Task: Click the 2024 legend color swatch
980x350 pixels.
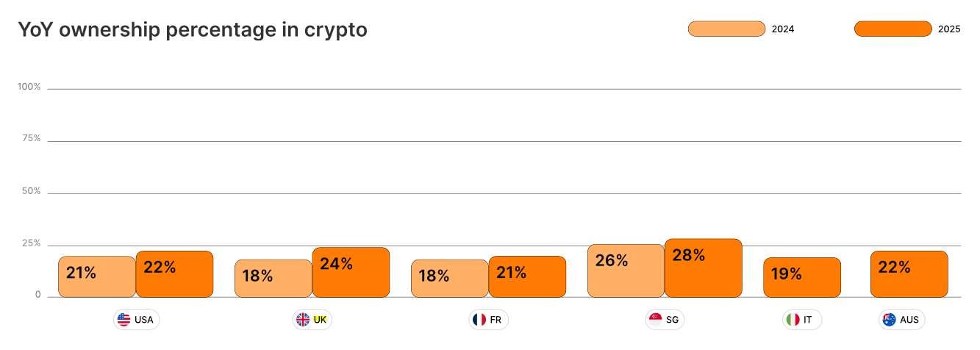Action: tap(726, 29)
